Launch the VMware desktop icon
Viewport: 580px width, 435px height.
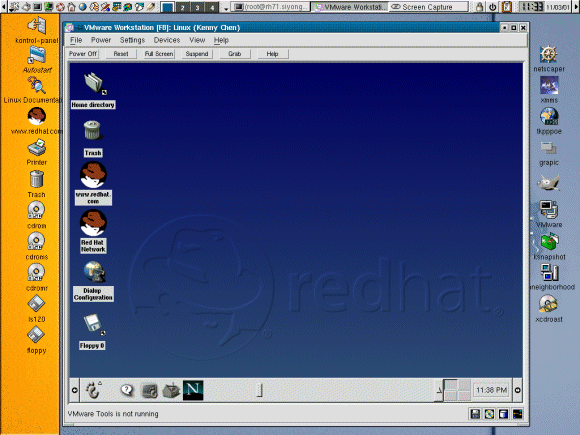coord(549,210)
